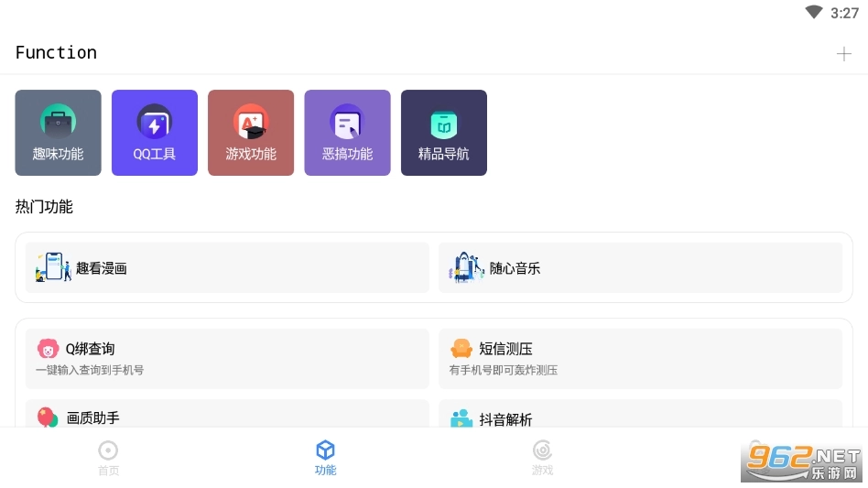Select the 短信测压 tool card
The height and width of the screenshot is (488, 868).
point(640,358)
